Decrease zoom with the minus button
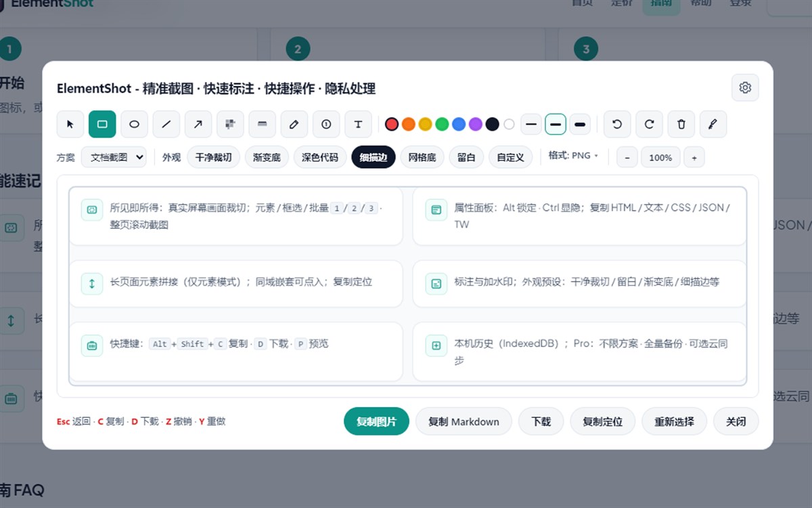The width and height of the screenshot is (812, 508). click(x=627, y=157)
